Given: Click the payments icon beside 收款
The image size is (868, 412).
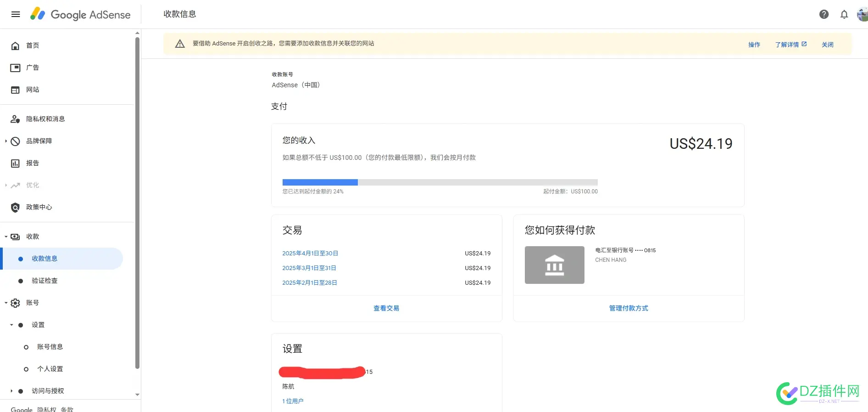Looking at the screenshot, I should click(15, 237).
